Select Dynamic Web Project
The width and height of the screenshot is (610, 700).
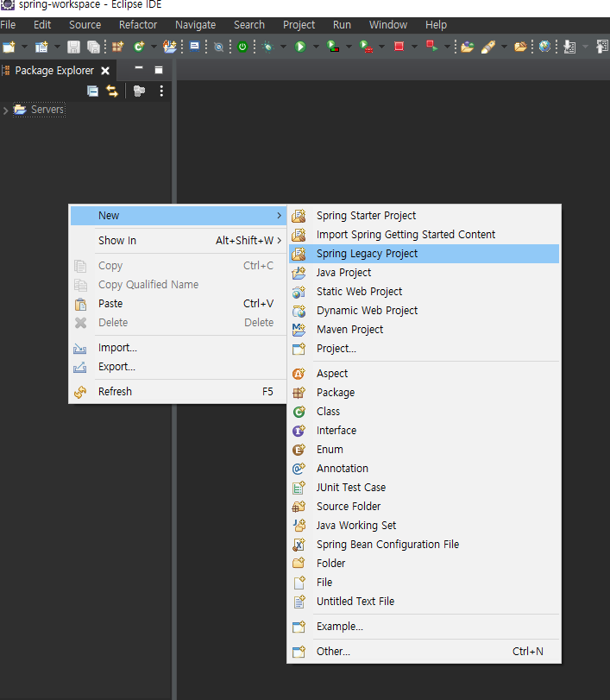(x=424, y=311)
